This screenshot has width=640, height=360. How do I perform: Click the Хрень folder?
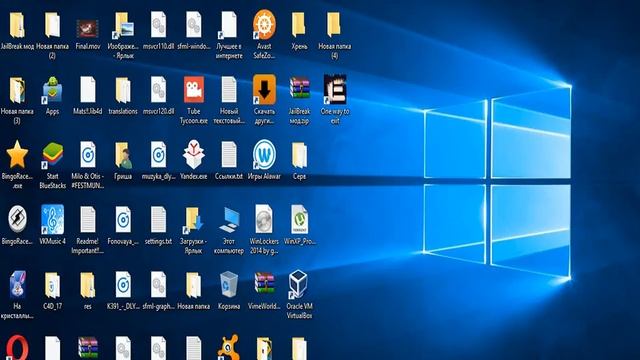(299, 25)
